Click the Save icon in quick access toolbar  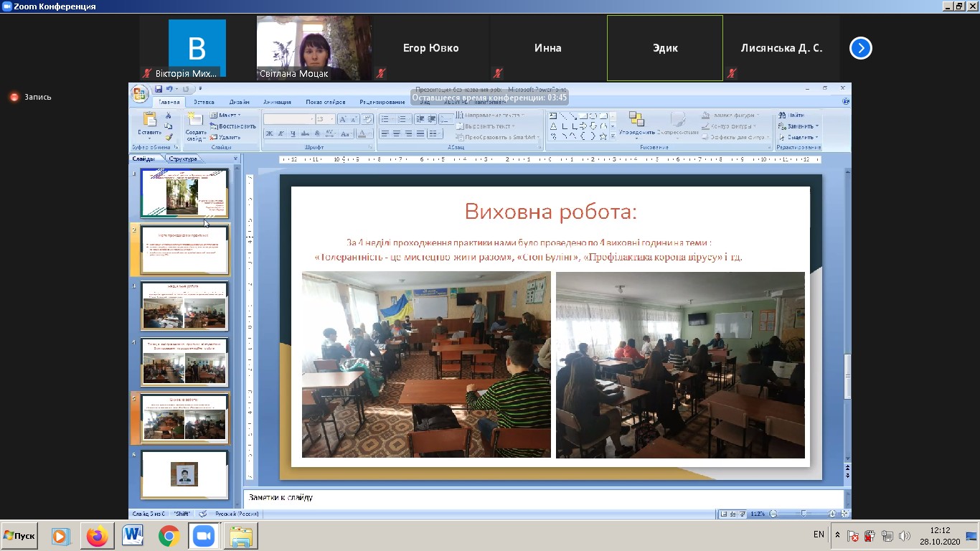pos(158,89)
